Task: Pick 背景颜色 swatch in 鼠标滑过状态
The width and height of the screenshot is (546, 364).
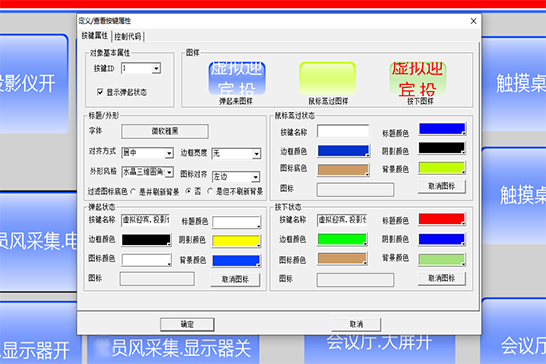Action: [x=442, y=168]
